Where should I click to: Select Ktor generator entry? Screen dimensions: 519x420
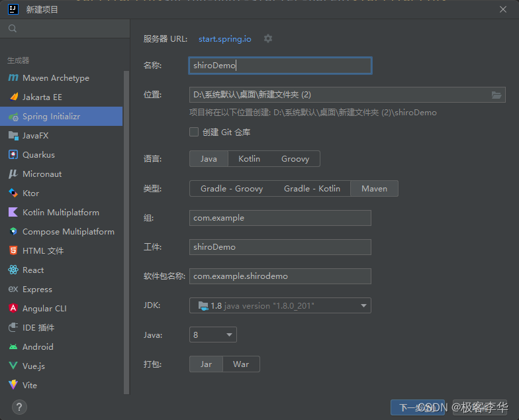coord(61,193)
